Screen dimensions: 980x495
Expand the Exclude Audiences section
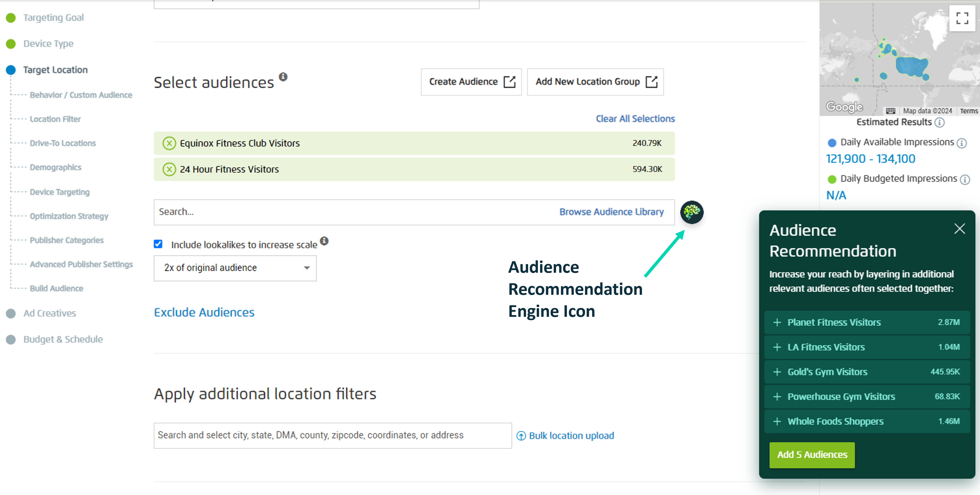click(204, 312)
